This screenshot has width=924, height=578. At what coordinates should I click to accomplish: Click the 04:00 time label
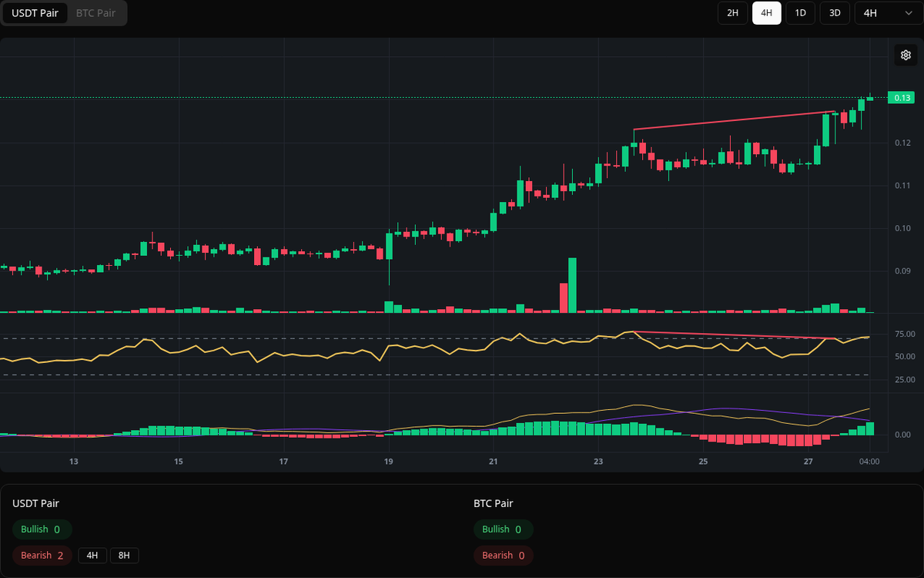coord(870,462)
